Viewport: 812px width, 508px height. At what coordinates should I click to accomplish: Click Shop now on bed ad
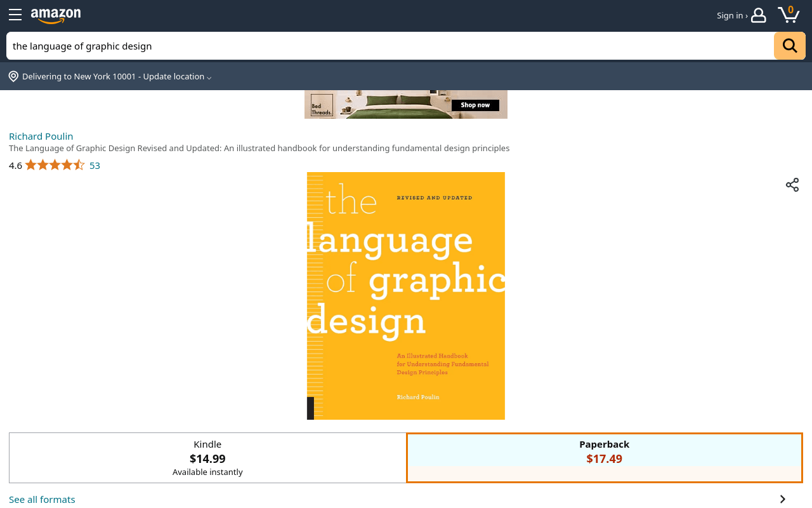[x=475, y=105]
